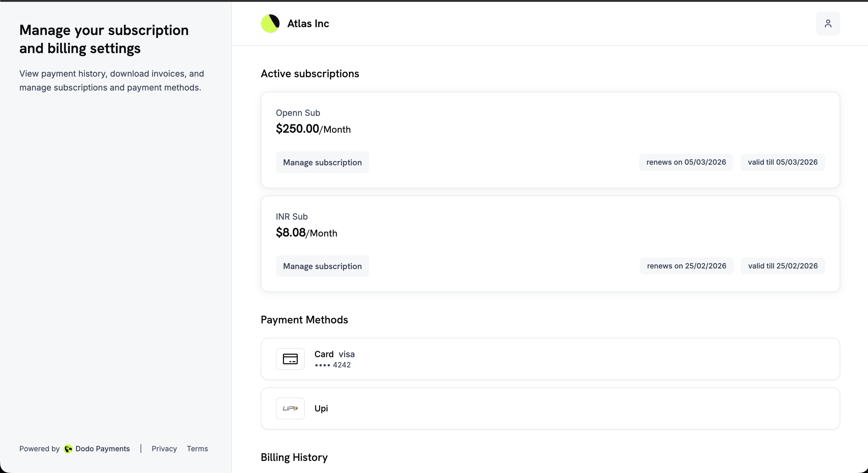
Task: Select the UPI payment method icon
Action: (290, 408)
